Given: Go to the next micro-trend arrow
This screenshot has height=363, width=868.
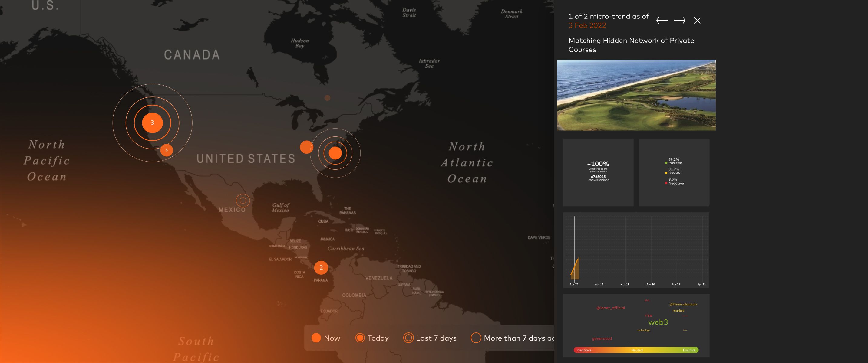Looking at the screenshot, I should pyautogui.click(x=679, y=21).
